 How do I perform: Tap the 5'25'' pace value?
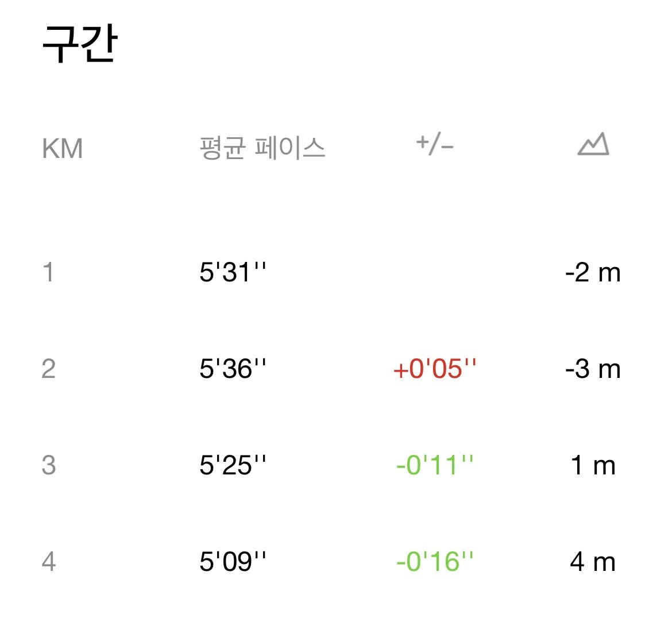pyautogui.click(x=233, y=465)
